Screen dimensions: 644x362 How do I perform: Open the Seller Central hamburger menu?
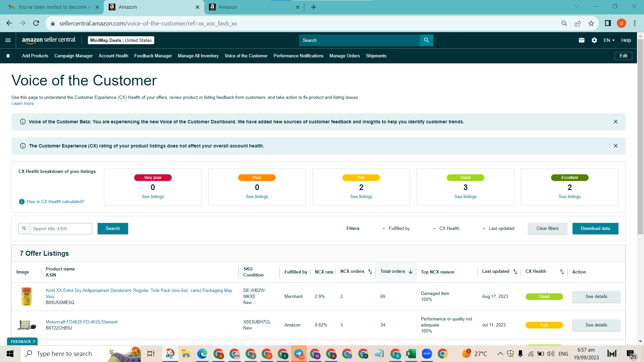[x=8, y=40]
